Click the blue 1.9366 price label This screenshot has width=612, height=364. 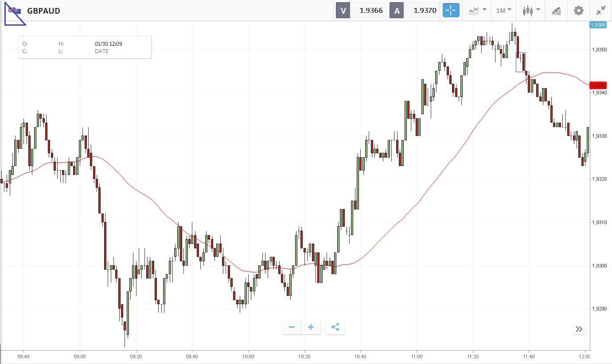tap(598, 25)
